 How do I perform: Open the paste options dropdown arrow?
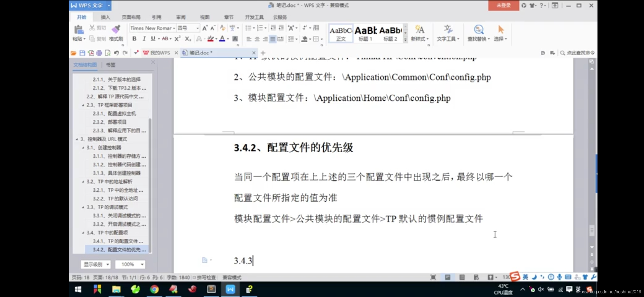pos(84,39)
